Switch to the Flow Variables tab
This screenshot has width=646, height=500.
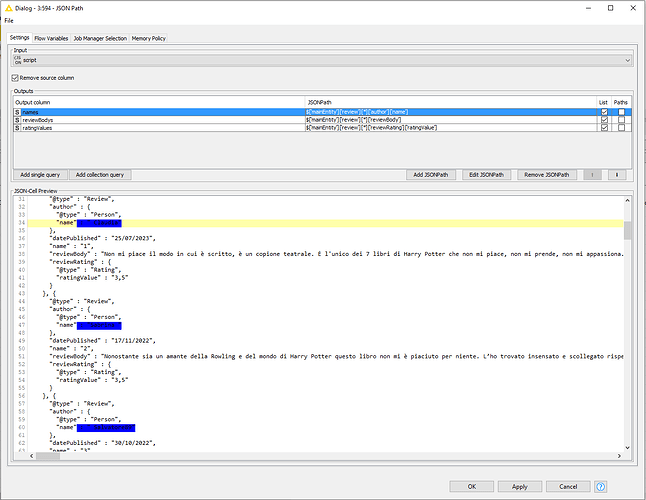(52, 38)
